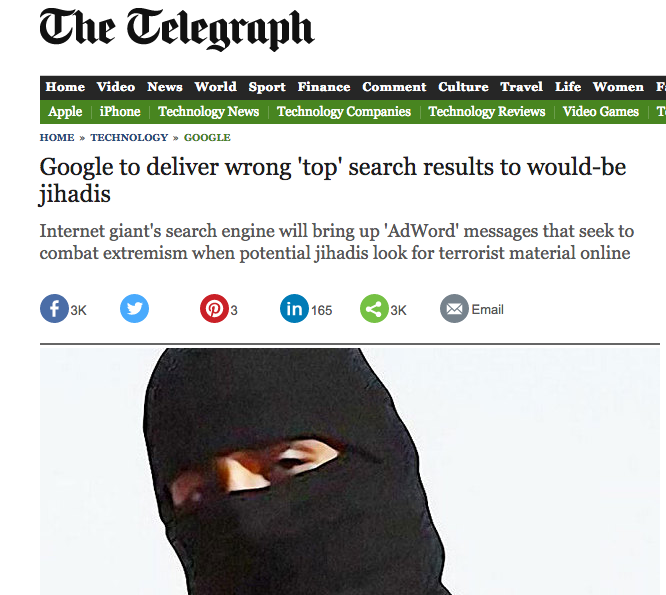Open the Culture section
666x595 pixels.
point(463,87)
